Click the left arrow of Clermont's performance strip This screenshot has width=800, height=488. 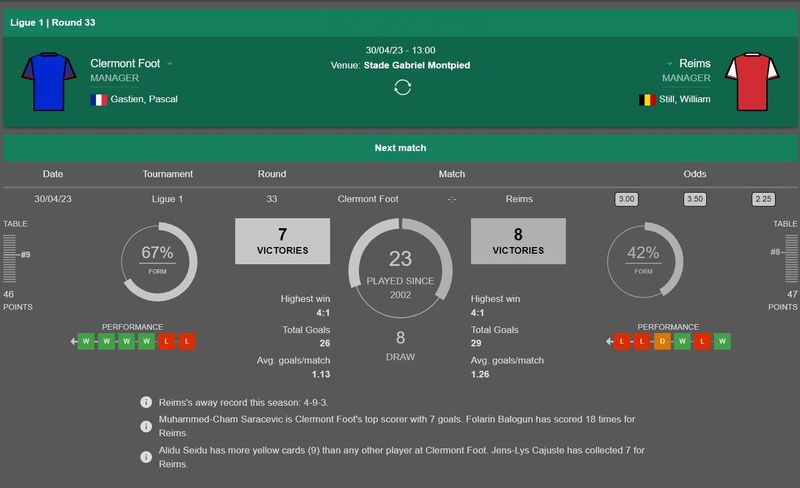click(x=73, y=341)
